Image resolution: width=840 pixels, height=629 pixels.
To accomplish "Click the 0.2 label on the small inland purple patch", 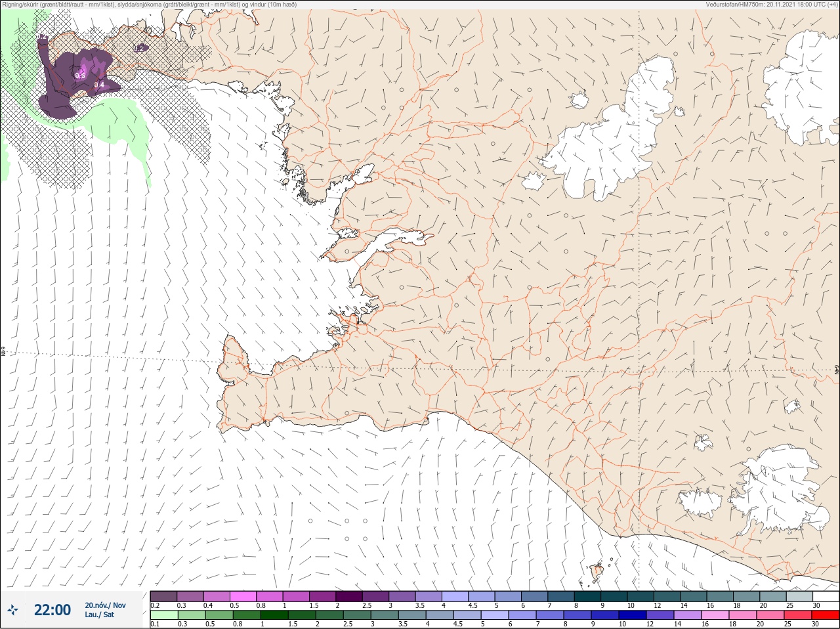I will [x=139, y=48].
